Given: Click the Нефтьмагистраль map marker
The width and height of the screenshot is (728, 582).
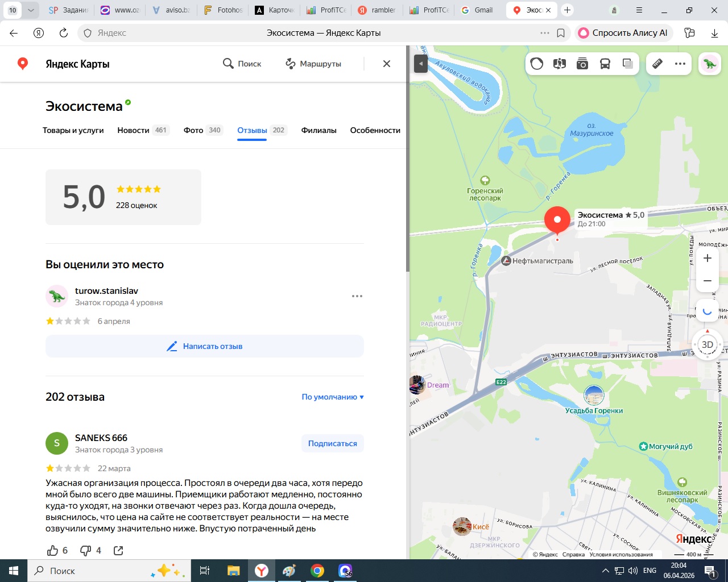Looking at the screenshot, I should point(506,261).
